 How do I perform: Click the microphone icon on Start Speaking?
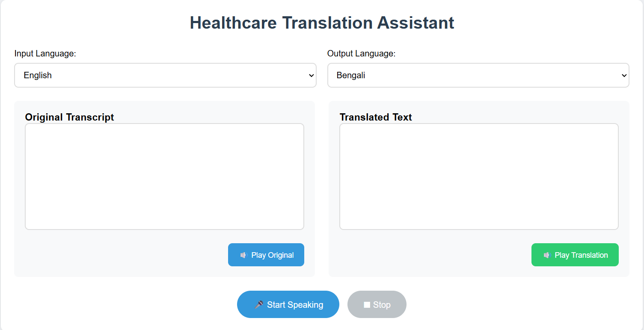[x=258, y=304]
